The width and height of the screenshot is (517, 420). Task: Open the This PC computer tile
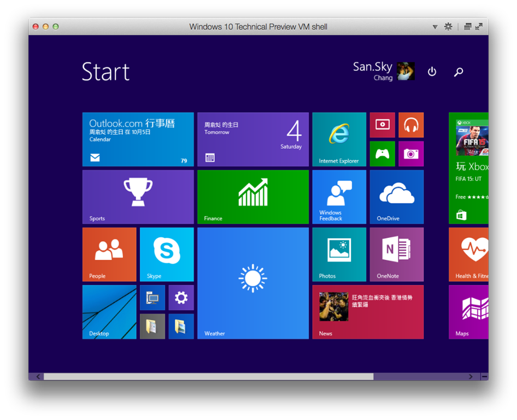(152, 297)
